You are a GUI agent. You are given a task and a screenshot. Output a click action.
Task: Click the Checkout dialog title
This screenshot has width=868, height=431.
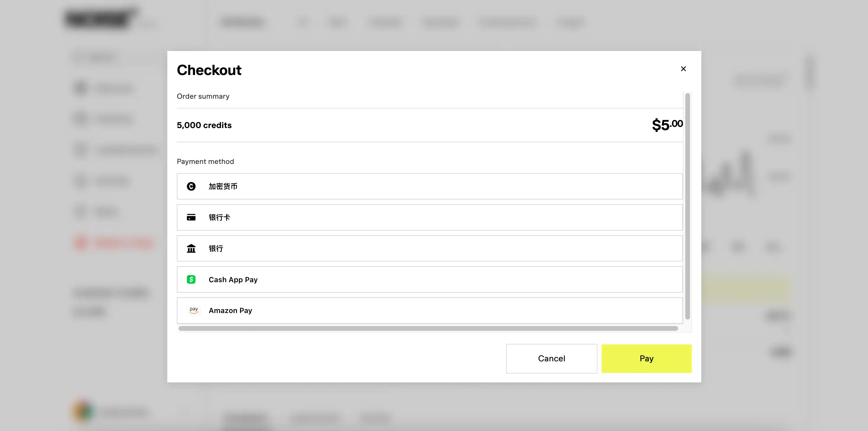point(209,70)
